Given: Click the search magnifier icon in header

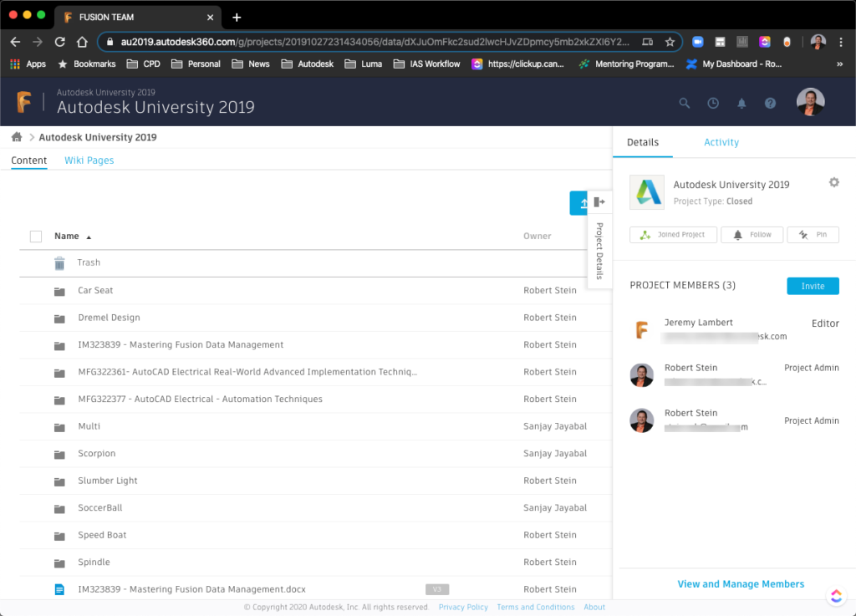Looking at the screenshot, I should tap(685, 104).
